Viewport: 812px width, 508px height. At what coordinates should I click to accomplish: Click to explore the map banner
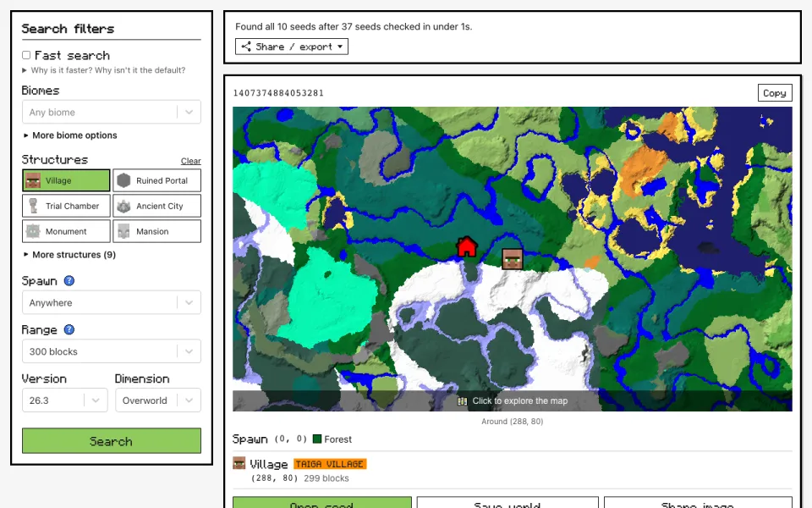513,400
